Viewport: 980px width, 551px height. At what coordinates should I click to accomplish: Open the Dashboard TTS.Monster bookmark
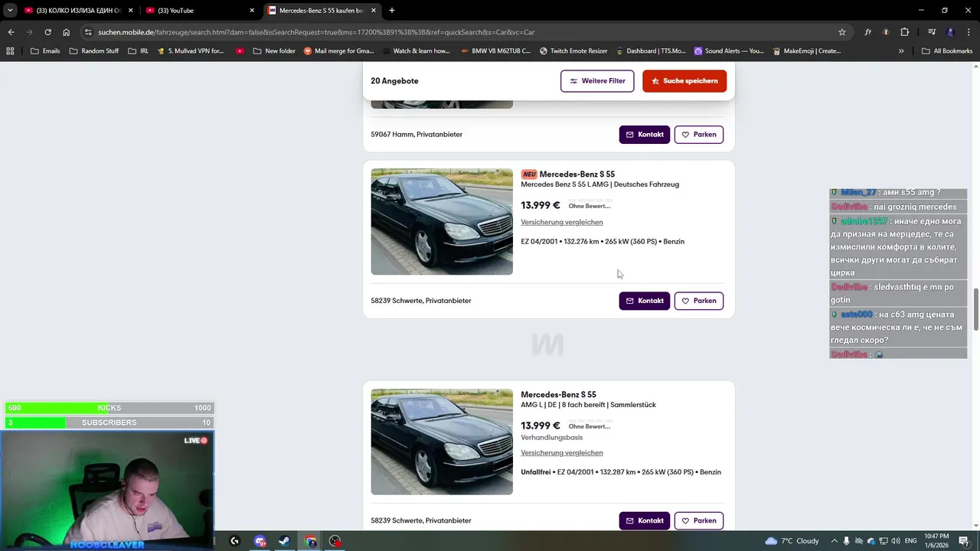[651, 51]
